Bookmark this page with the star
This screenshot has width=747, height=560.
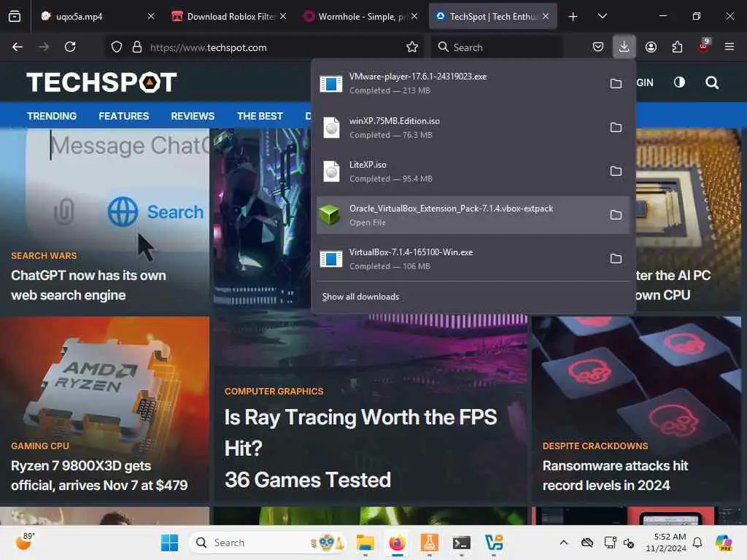coord(412,47)
